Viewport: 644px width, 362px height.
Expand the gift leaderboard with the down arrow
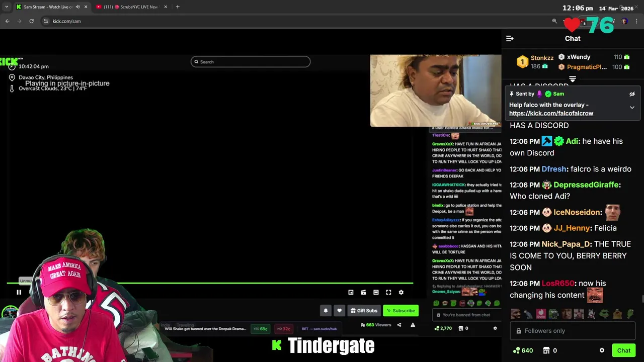coord(572,79)
